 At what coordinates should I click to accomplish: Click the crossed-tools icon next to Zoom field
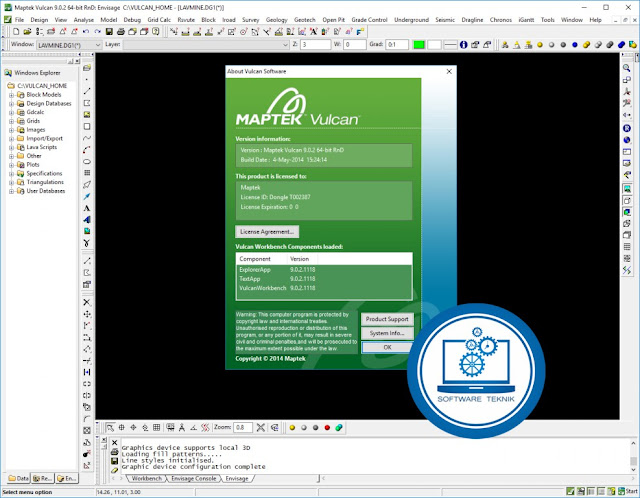(x=261, y=427)
